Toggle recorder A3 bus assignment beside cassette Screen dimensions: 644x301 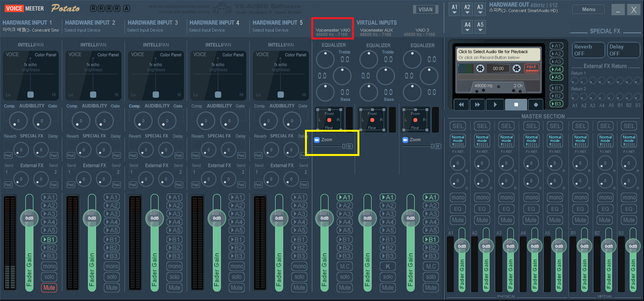pos(556,61)
